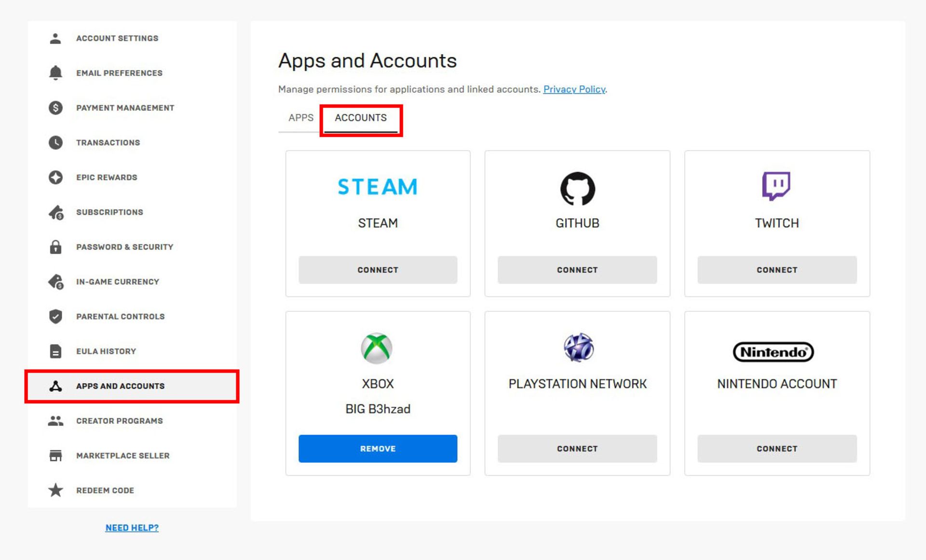Select the Accounts tab

[x=360, y=118]
